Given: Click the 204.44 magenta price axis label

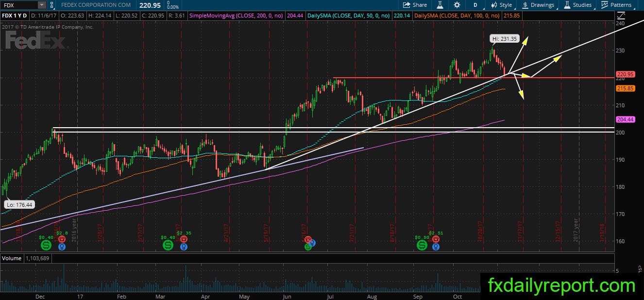Looking at the screenshot, I should click(626, 119).
